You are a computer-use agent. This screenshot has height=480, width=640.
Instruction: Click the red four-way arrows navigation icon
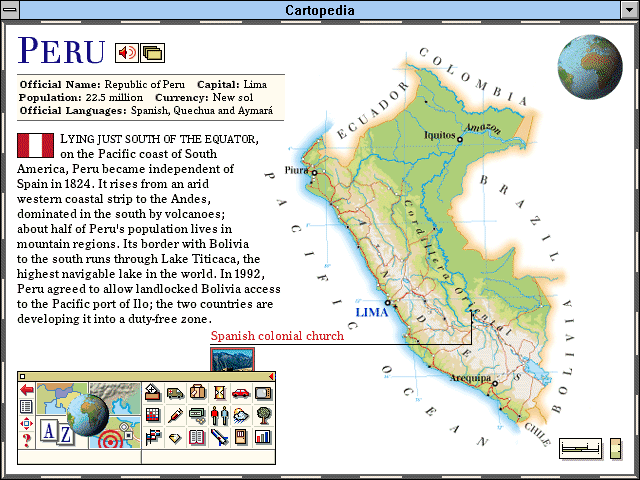point(27,424)
